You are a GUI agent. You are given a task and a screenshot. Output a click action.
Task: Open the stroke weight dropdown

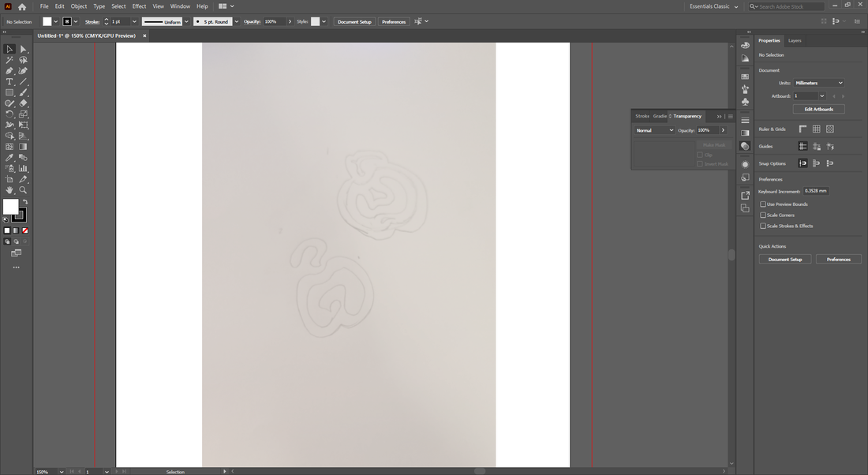tap(134, 21)
